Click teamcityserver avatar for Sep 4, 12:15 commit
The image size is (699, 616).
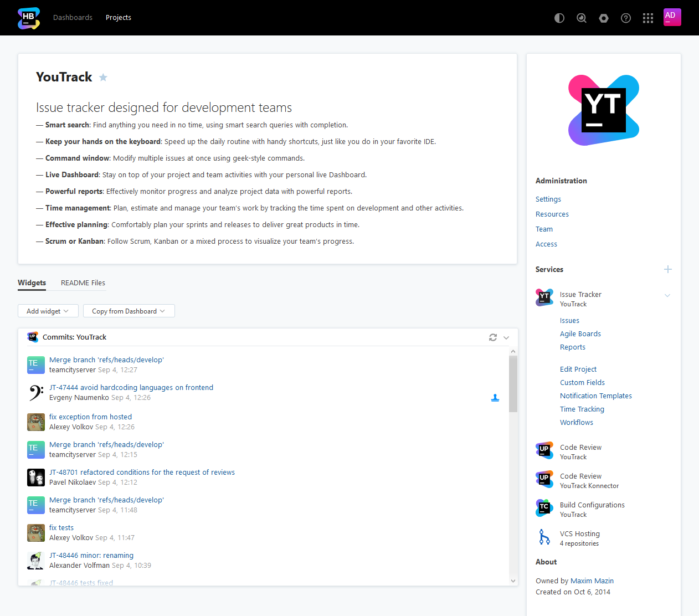coord(36,450)
